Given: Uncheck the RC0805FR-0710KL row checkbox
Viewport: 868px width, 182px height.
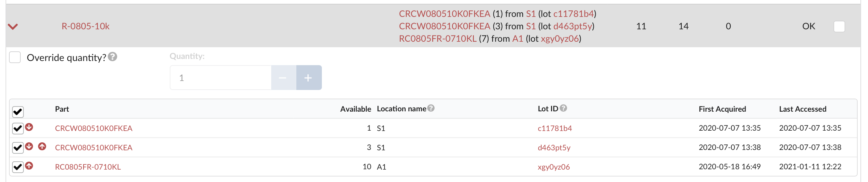Looking at the screenshot, I should tap(18, 167).
